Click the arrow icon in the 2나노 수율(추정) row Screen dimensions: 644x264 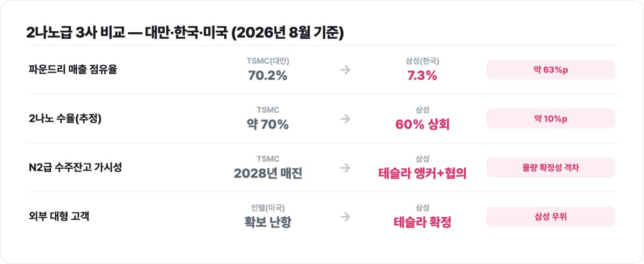[x=346, y=119]
